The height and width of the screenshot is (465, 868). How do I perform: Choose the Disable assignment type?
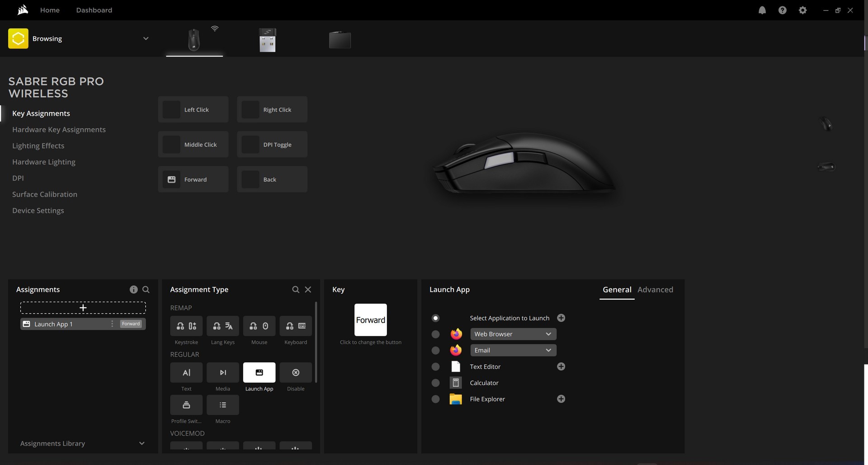click(x=296, y=372)
